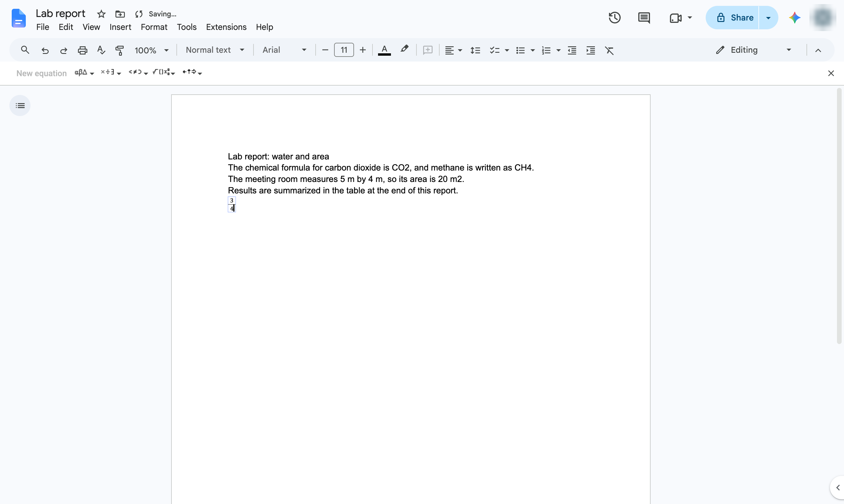The image size is (844, 504).
Task: Expand Share options dropdown arrow
Action: click(x=768, y=18)
